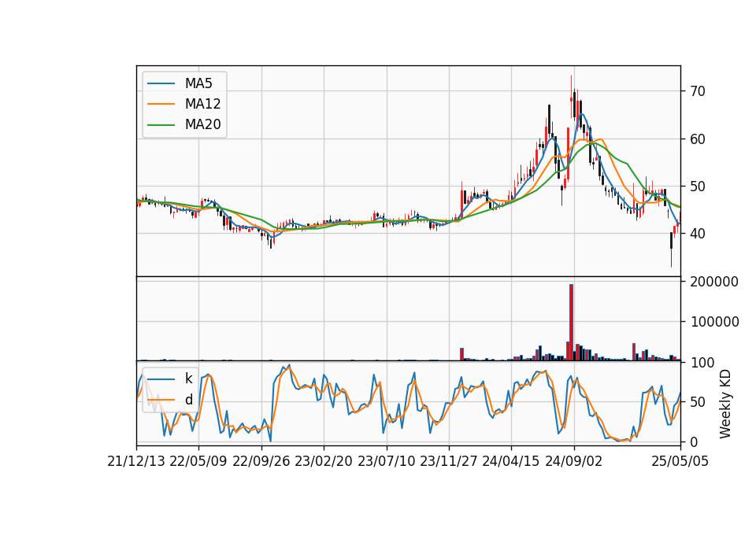Click the 70 price axis tick label
Screen dimensions: 756x543
click(698, 91)
